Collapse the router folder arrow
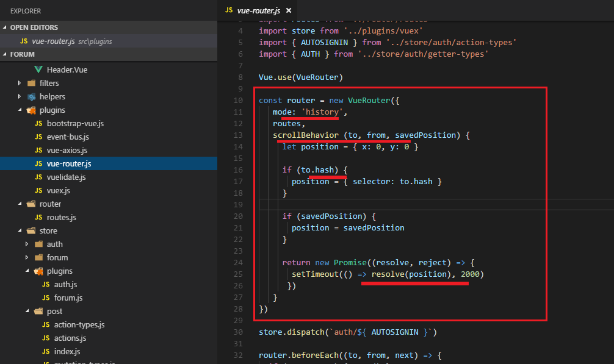Viewport: 614px width, 364px height. tap(20, 204)
